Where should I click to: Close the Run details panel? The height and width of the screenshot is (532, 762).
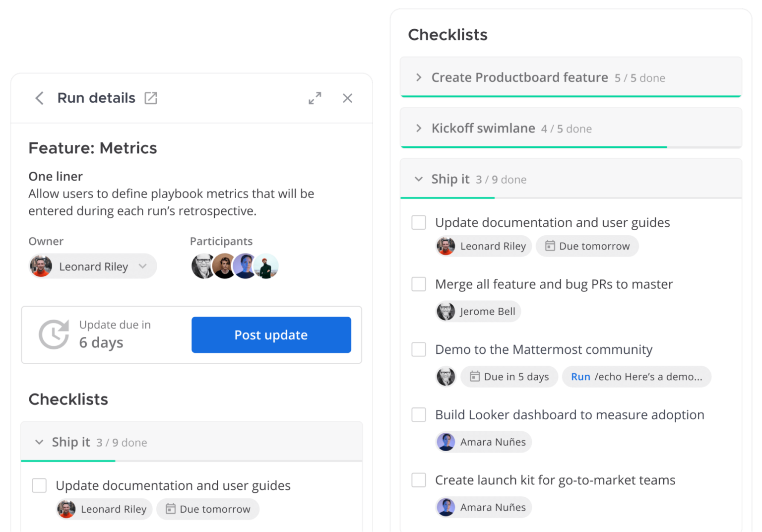pyautogui.click(x=347, y=98)
